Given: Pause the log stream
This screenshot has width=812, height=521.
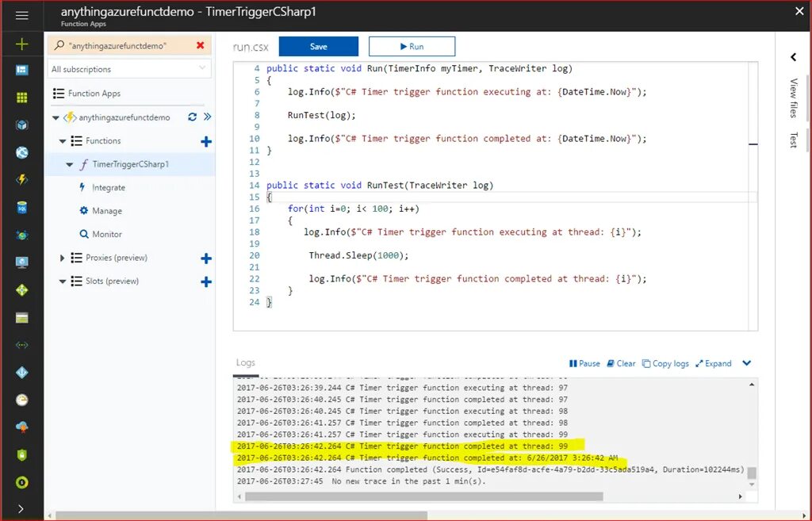Looking at the screenshot, I should pos(584,363).
